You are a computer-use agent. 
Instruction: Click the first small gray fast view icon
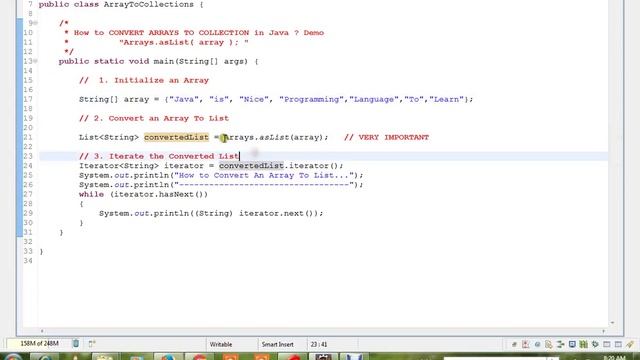point(514,345)
